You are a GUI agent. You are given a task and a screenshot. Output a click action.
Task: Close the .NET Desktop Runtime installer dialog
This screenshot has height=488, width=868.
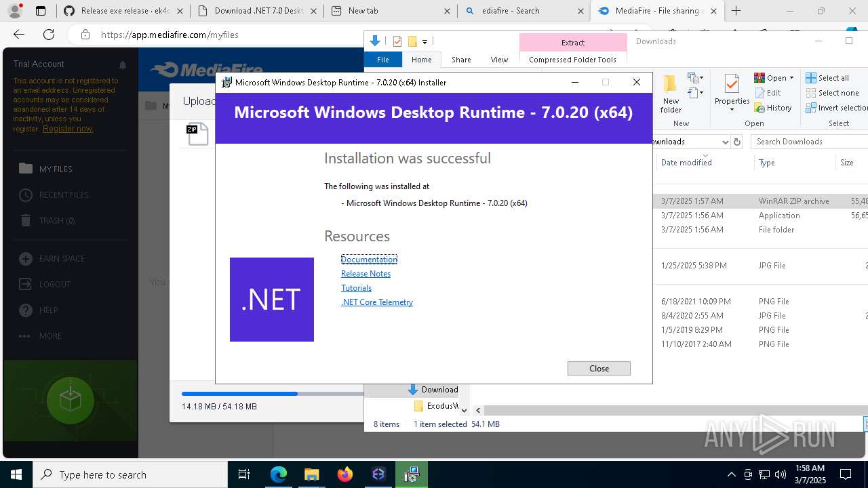pos(599,368)
